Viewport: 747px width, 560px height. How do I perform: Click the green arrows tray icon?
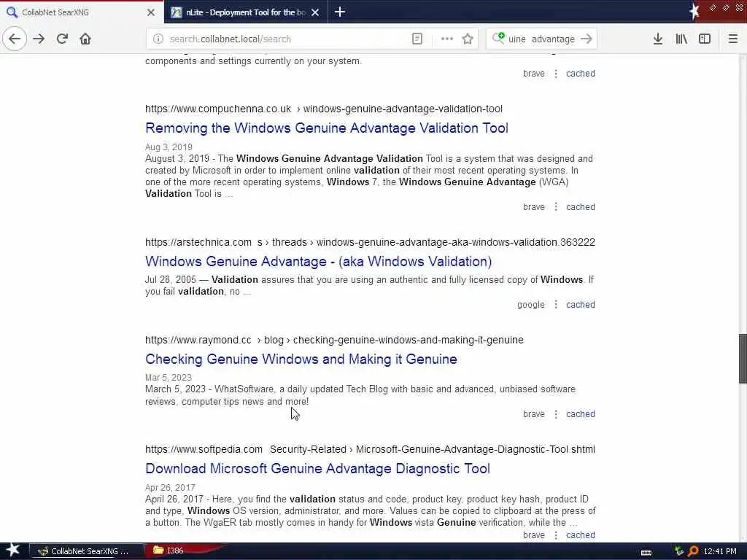(x=679, y=551)
